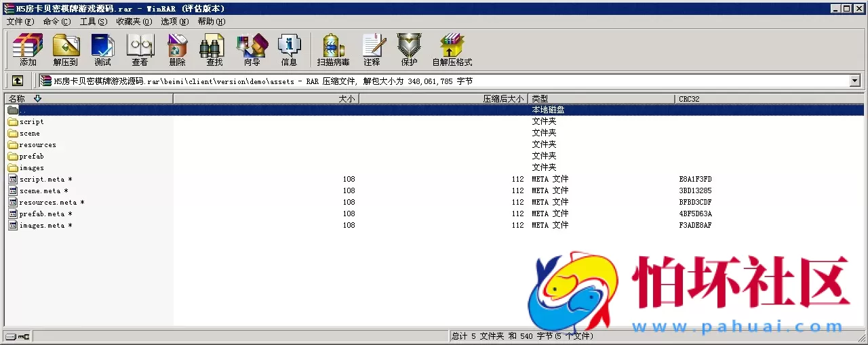
Task: Open the Commands (命令) menu
Action: tap(56, 22)
